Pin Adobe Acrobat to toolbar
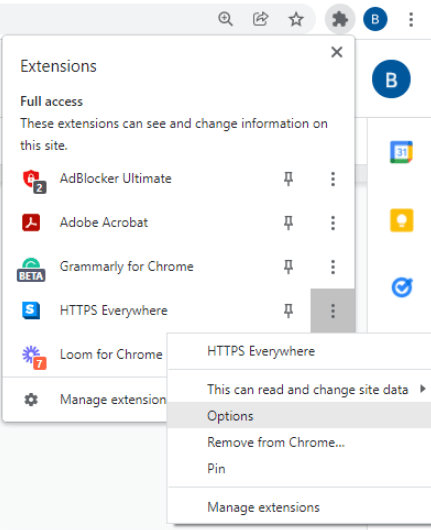 click(x=288, y=223)
